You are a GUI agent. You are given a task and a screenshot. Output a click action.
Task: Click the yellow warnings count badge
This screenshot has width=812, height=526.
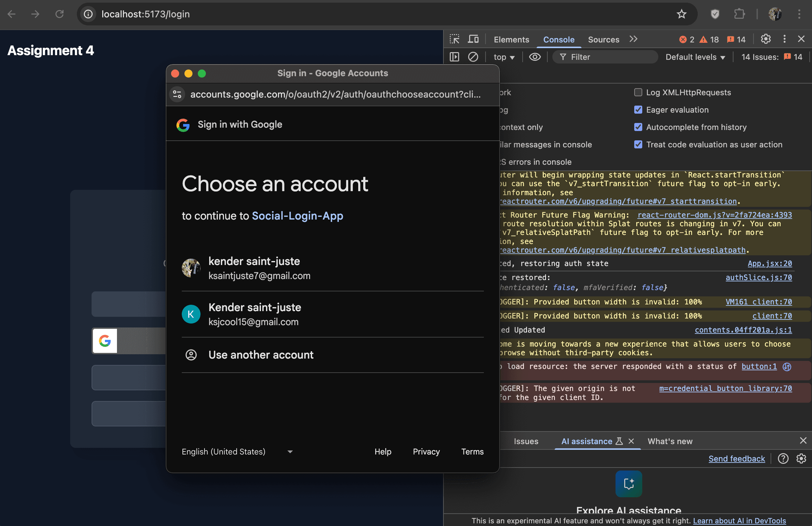[709, 39]
